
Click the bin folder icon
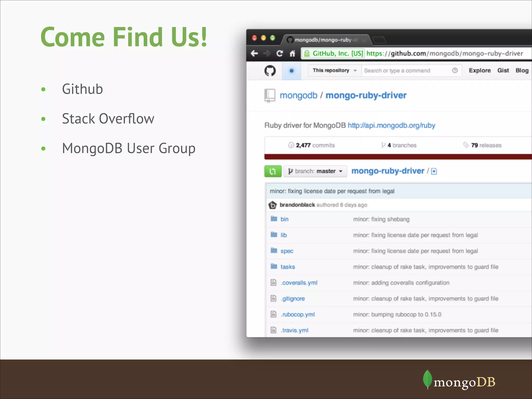pos(274,219)
